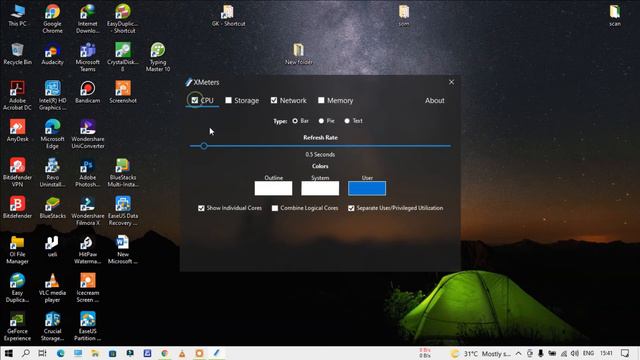Open Wondershare UniConverter desktop icon
This screenshot has width=640, height=360.
pos(87,133)
